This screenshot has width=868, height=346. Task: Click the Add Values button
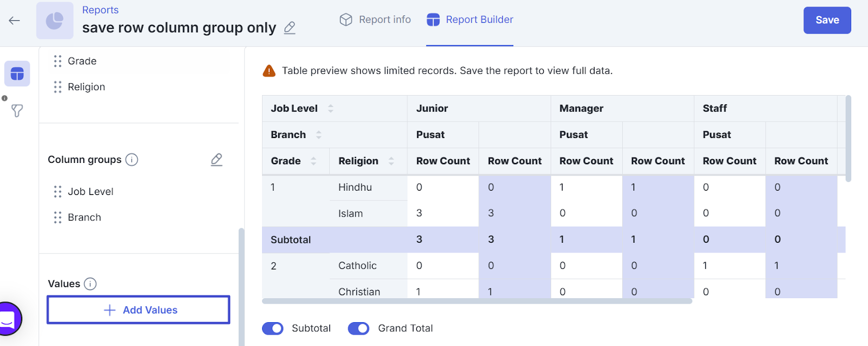point(139,310)
